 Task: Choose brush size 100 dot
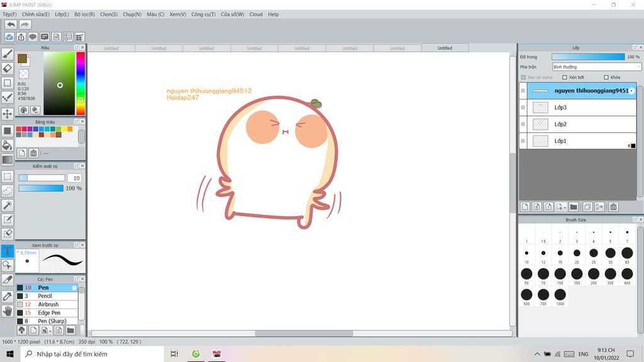coord(560,274)
